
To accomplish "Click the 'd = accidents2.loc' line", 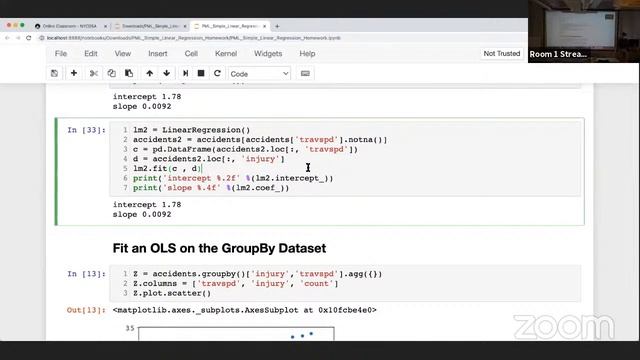I will tap(209, 159).
